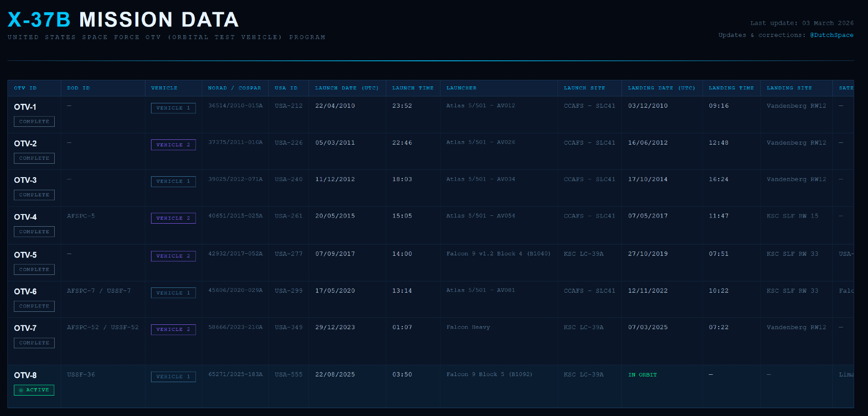Click the VEHICLE 2 tag in OTV-5 row
The image size is (868, 416).
173,256
